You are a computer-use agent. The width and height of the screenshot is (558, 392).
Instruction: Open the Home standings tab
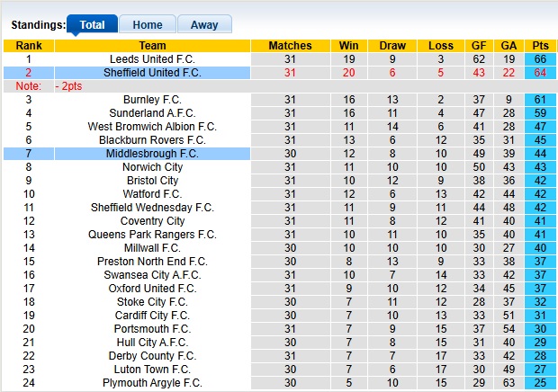pyautogui.click(x=148, y=25)
